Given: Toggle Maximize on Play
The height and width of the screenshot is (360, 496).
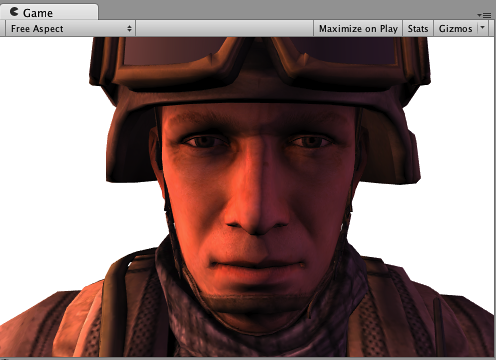Looking at the screenshot, I should point(358,29).
